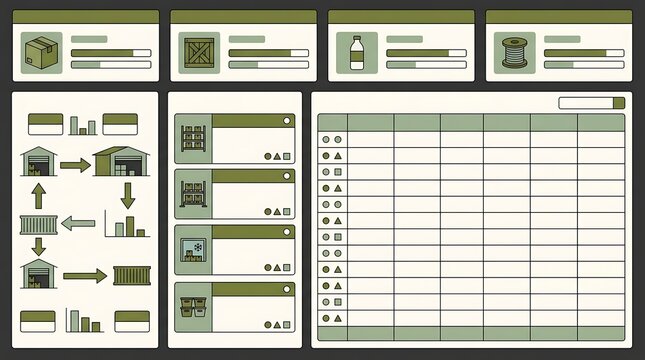Click the triangle status icon in storage bins card
645x360 pixels.
(277, 325)
